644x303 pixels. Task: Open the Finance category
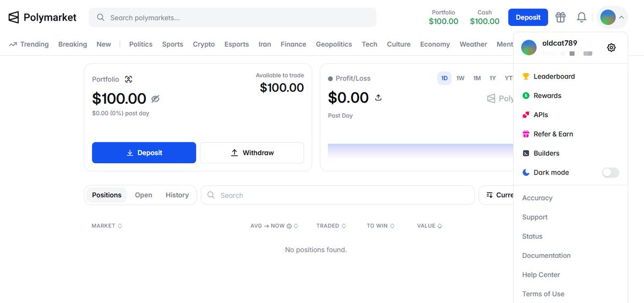(294, 44)
